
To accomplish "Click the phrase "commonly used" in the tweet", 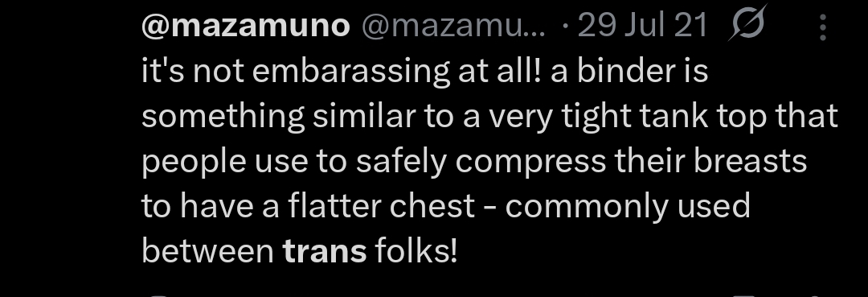I will click(x=627, y=207).
